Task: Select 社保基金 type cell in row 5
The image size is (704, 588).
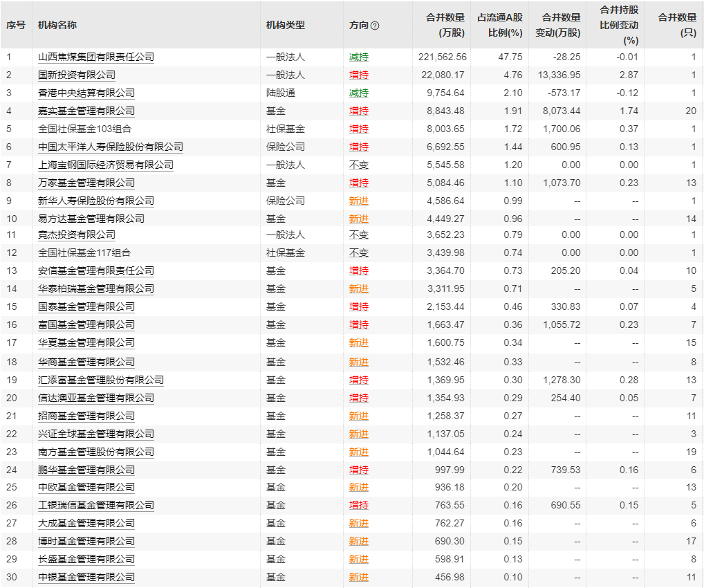Action: [x=286, y=129]
